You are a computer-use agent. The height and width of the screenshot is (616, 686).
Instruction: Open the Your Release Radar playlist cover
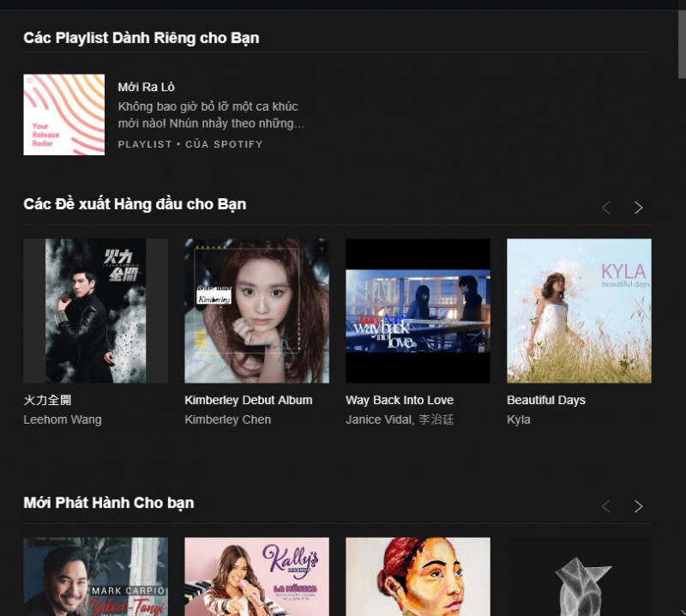pos(63,115)
